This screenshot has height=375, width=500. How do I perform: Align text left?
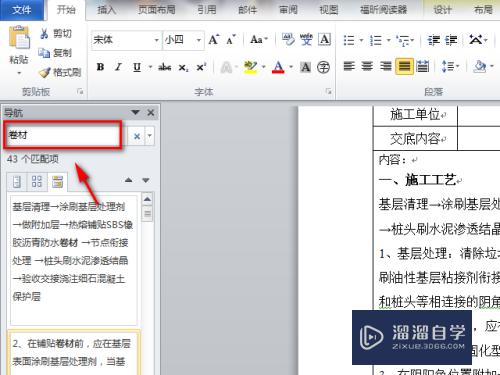pos(349,66)
